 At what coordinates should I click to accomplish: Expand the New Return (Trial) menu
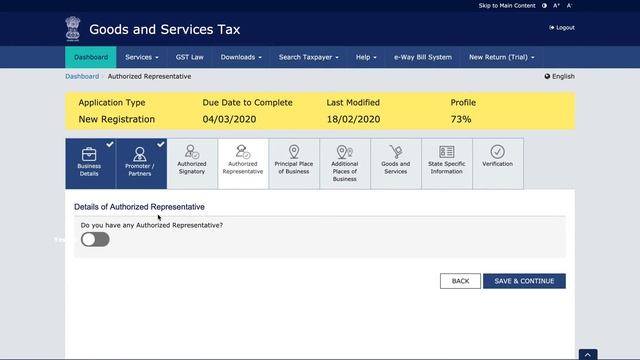(502, 57)
